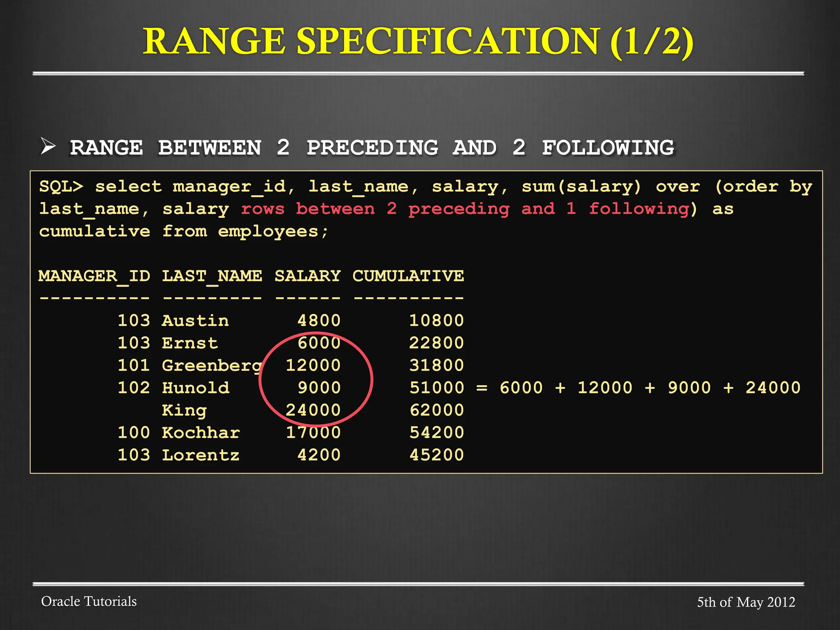The image size is (840, 630).
Task: Click the Austin row last name
Action: [x=195, y=321]
